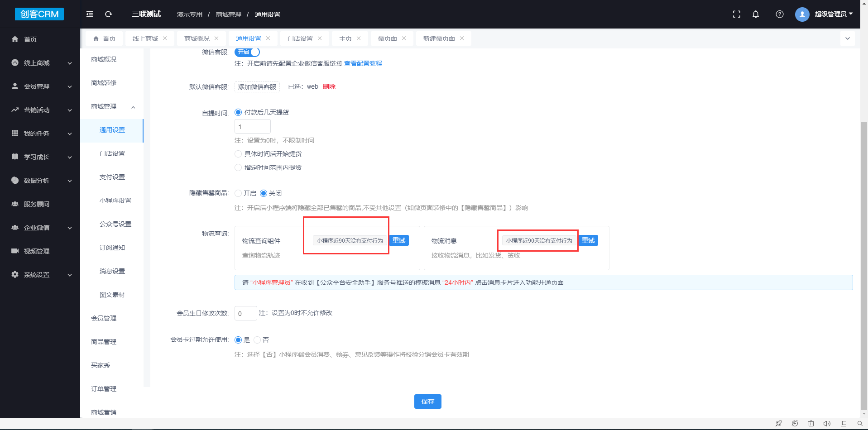Toggle the 微信客服 switch off
Viewport: 868px width, 430px height.
point(247,52)
